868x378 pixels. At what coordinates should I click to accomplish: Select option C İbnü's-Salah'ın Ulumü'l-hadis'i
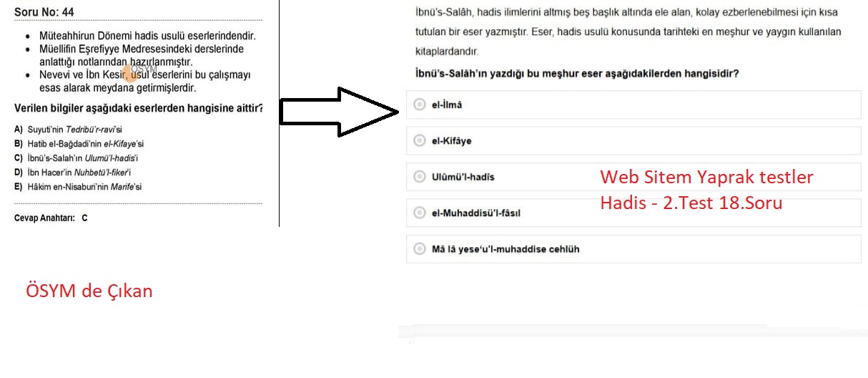[81, 158]
